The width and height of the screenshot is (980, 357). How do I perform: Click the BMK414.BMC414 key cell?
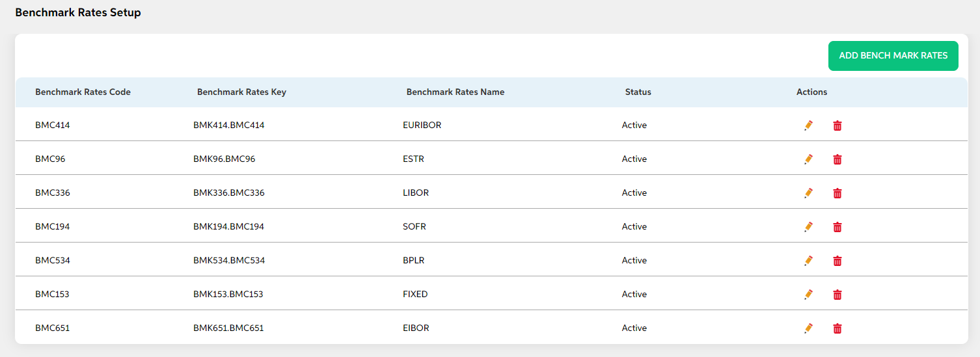(229, 126)
